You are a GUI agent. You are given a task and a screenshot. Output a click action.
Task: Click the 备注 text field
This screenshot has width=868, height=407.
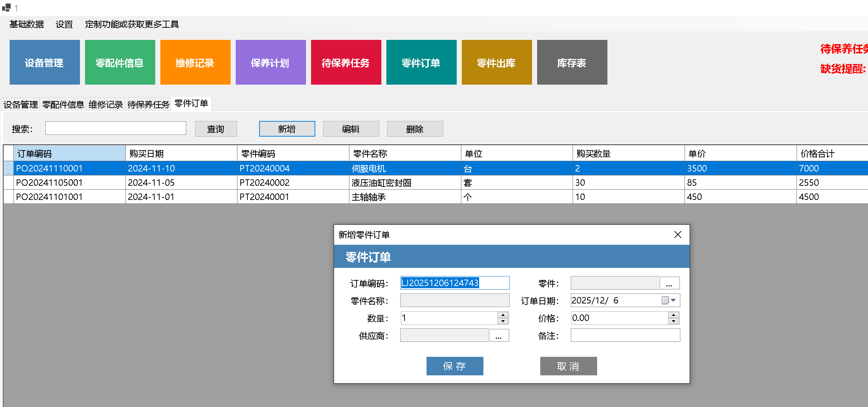click(x=625, y=335)
